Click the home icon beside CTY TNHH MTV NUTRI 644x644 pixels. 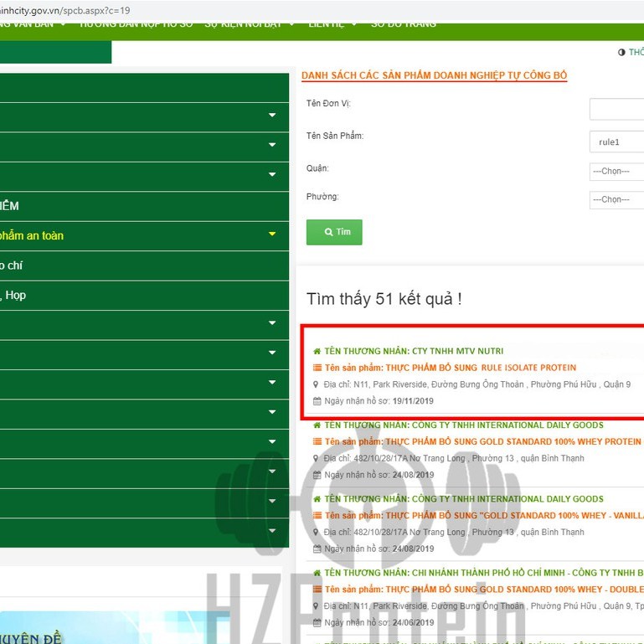(x=317, y=351)
